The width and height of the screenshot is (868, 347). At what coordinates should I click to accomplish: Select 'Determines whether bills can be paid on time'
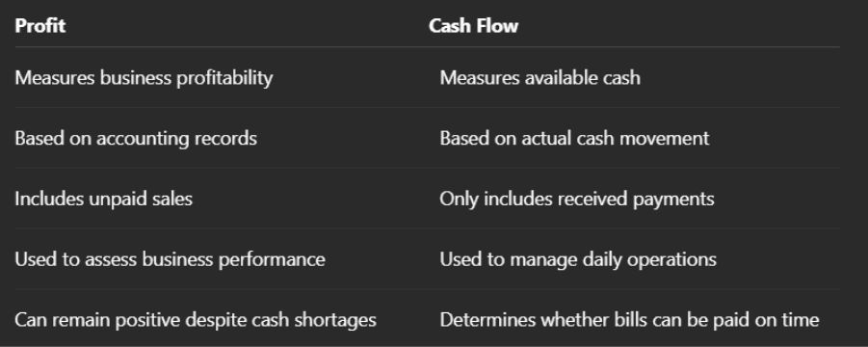pos(629,320)
